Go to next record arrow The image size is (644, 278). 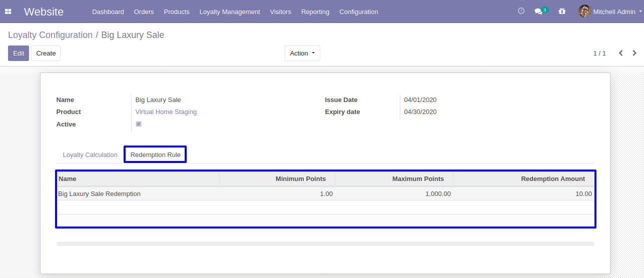point(634,53)
